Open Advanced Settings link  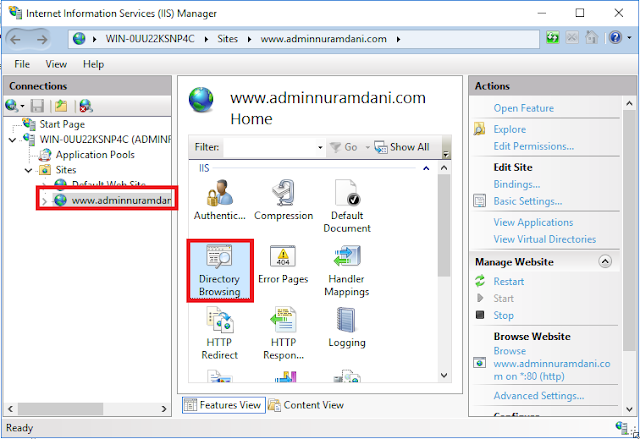coord(539,395)
